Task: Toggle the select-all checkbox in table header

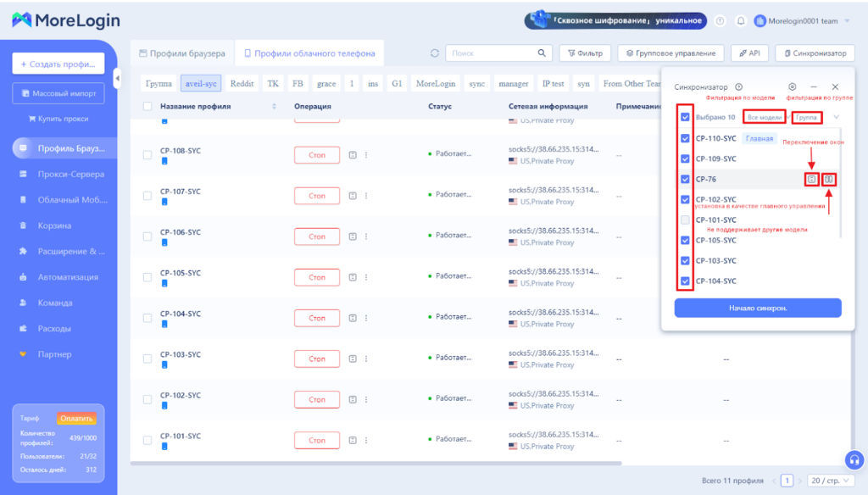Action: pyautogui.click(x=147, y=107)
